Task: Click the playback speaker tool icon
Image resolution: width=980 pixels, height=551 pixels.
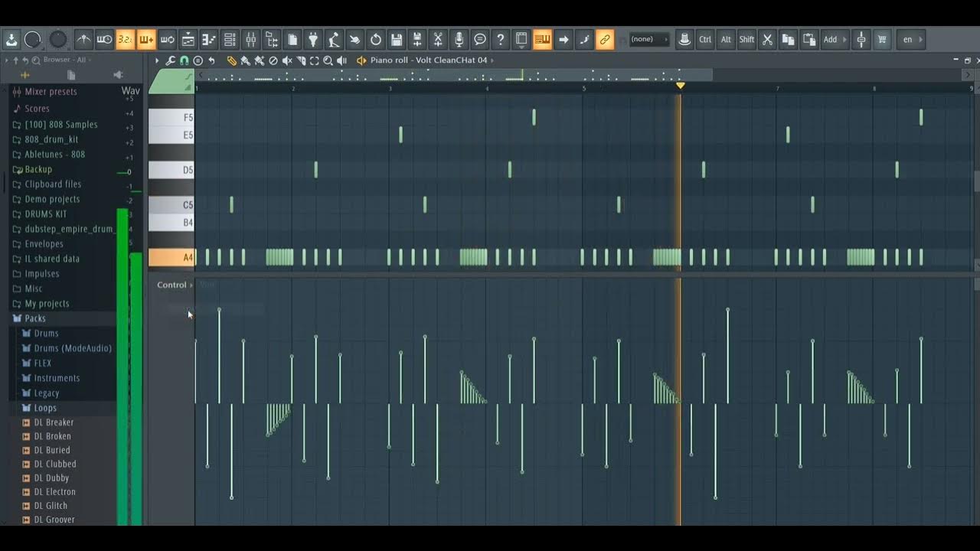Action: [x=341, y=60]
